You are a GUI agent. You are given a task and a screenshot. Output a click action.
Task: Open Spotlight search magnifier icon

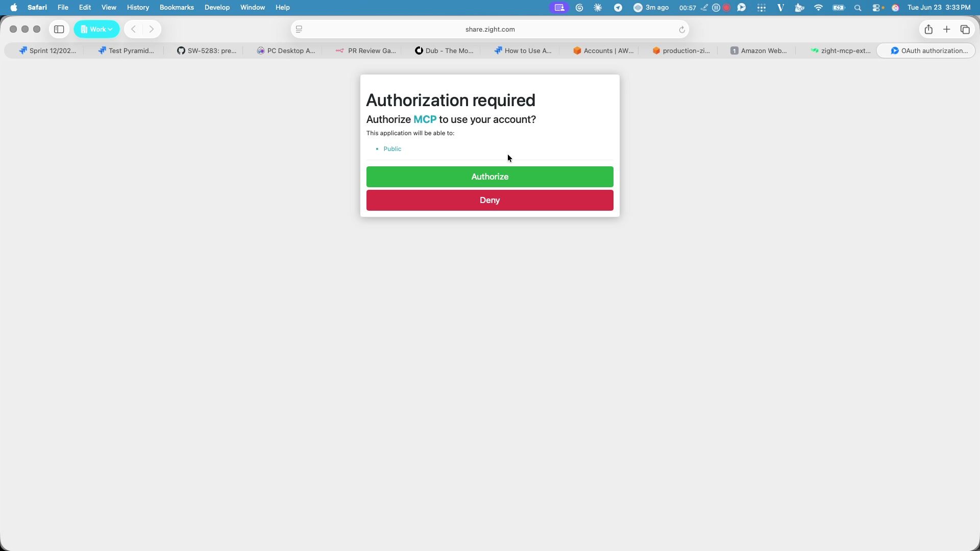(x=858, y=8)
